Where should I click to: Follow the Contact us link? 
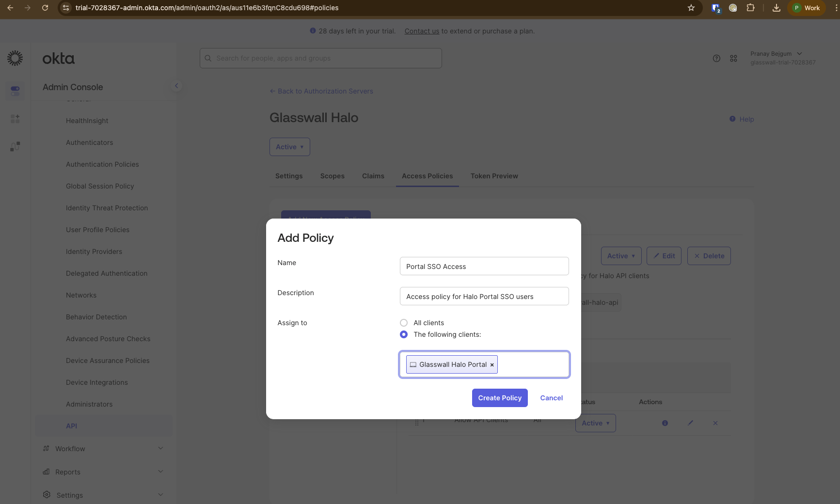click(422, 31)
